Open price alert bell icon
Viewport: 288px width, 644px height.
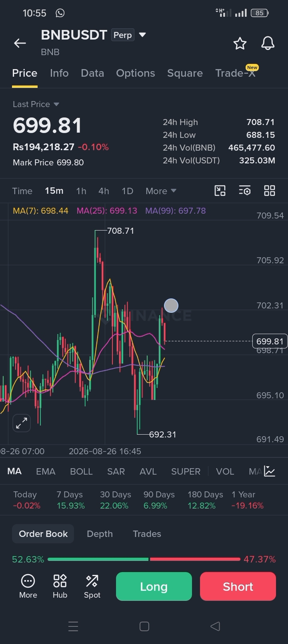click(268, 43)
